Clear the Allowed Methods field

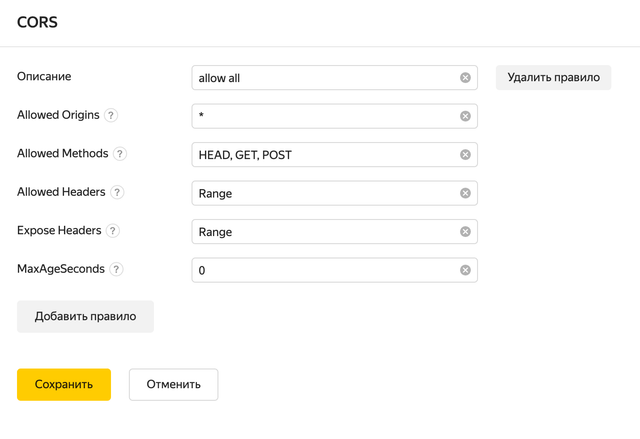tap(465, 155)
